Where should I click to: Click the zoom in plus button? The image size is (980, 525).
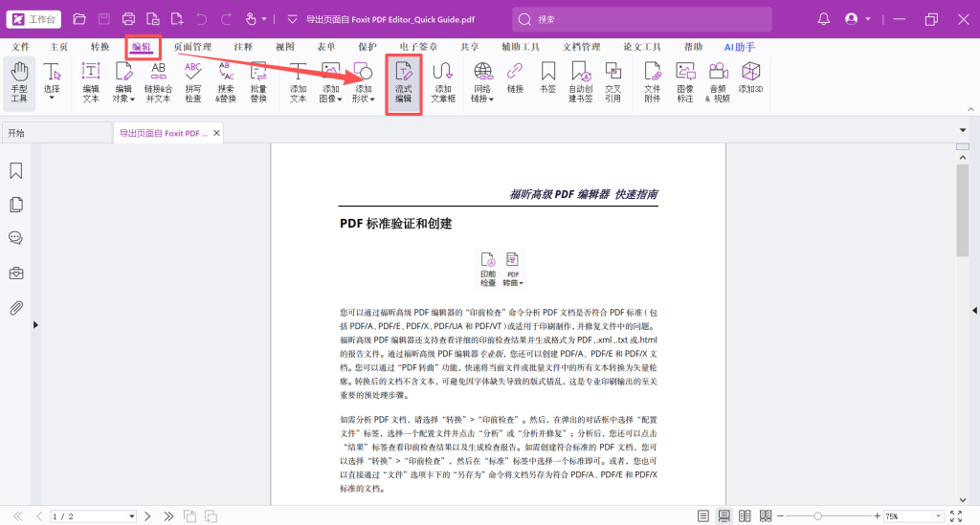(x=877, y=516)
